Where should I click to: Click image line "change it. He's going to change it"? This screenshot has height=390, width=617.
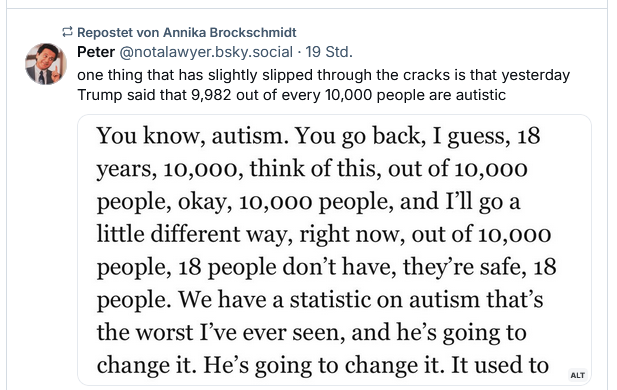click(323, 365)
